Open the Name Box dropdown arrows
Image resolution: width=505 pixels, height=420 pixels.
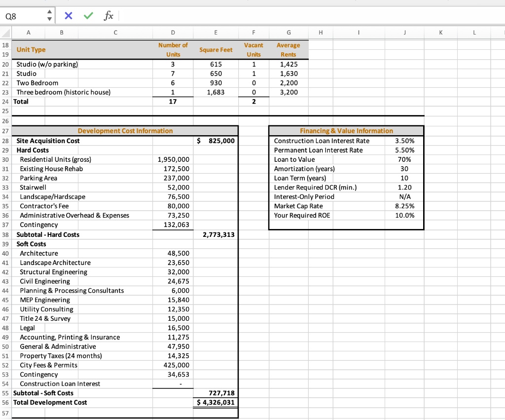(49, 16)
